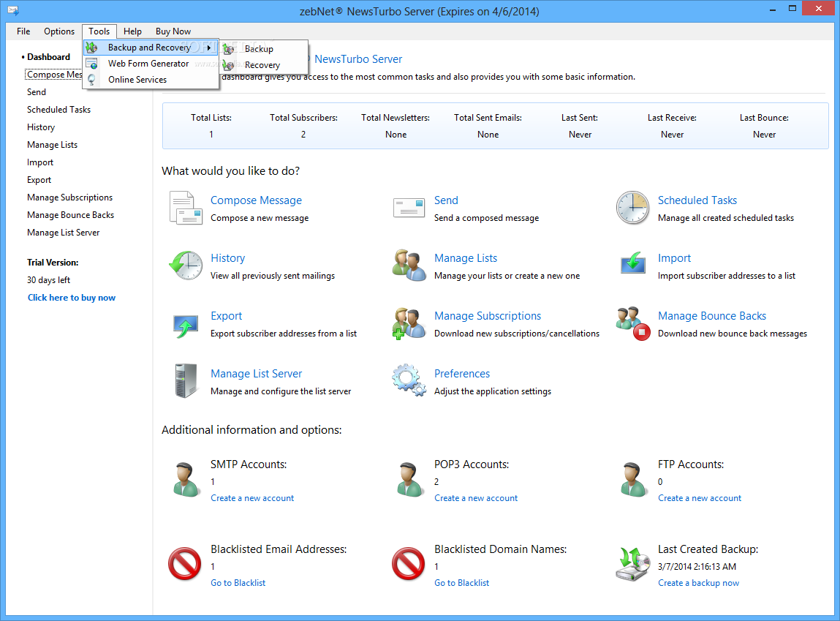This screenshot has height=621, width=840.
Task: Click the Send envelope icon
Action: 409,208
